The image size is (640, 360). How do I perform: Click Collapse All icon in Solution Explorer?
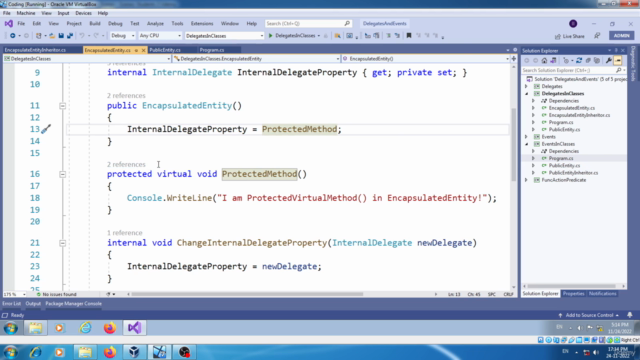588,60
